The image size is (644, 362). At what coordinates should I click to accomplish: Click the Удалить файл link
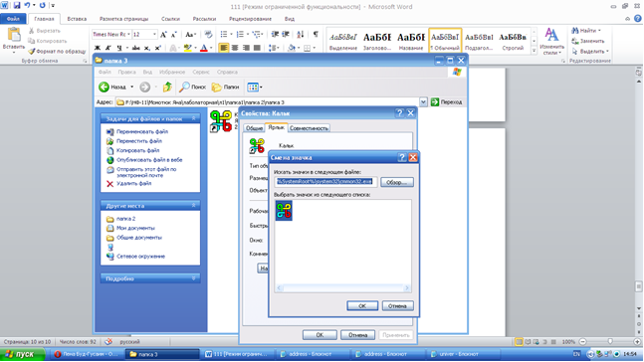tap(134, 183)
